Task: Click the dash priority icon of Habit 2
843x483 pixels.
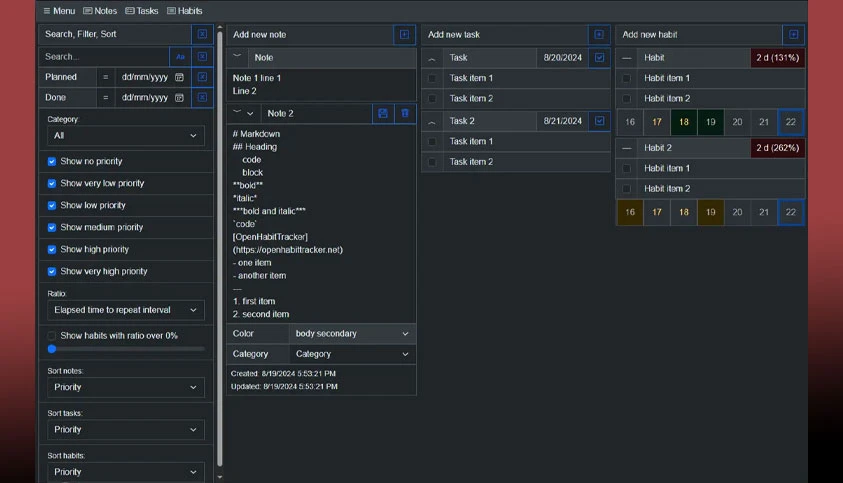Action: point(626,148)
